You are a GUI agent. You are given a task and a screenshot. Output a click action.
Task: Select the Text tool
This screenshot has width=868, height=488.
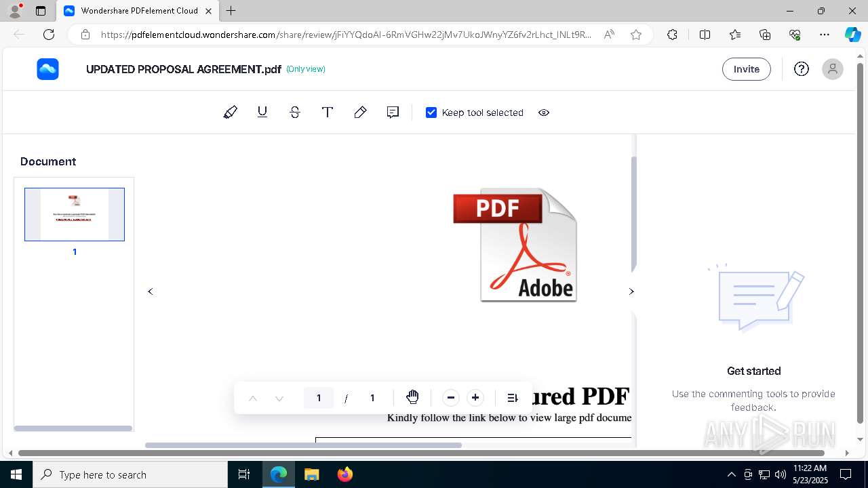328,113
